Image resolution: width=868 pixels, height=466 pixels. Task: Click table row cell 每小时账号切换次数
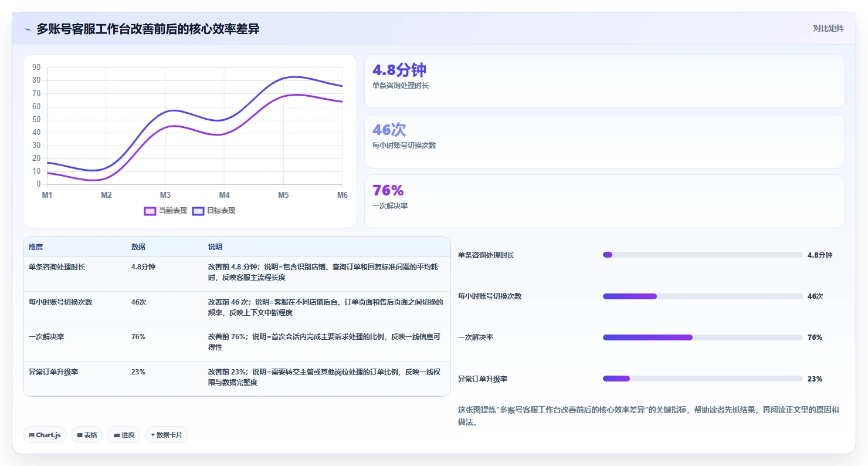coord(60,302)
